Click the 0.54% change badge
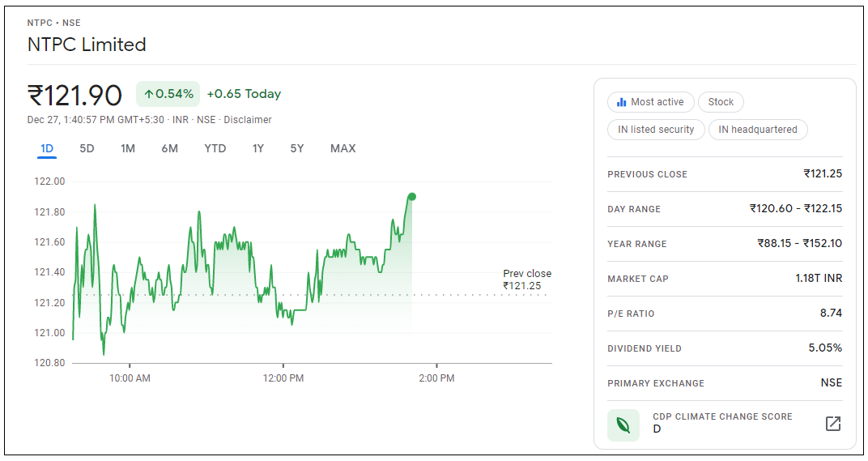The height and width of the screenshot is (461, 868). click(168, 94)
